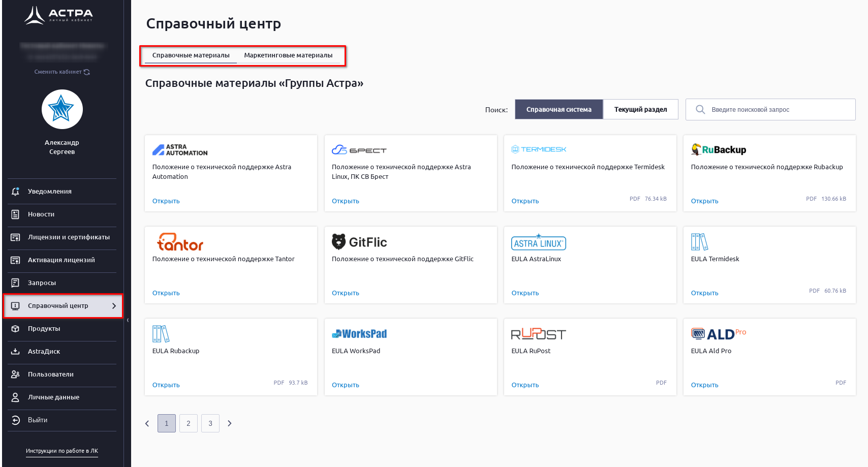Click the search magnifier icon
Image resolution: width=868 pixels, height=467 pixels.
pos(700,110)
